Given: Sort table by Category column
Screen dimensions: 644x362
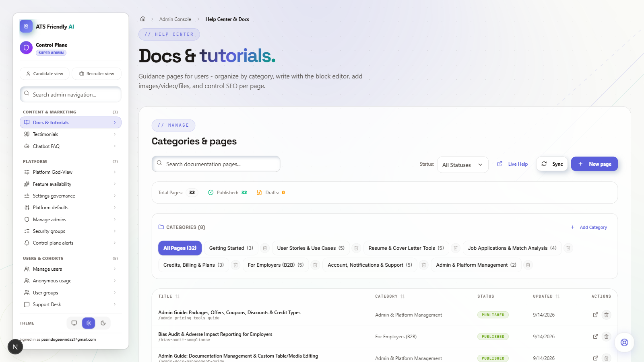Looking at the screenshot, I should point(390,296).
